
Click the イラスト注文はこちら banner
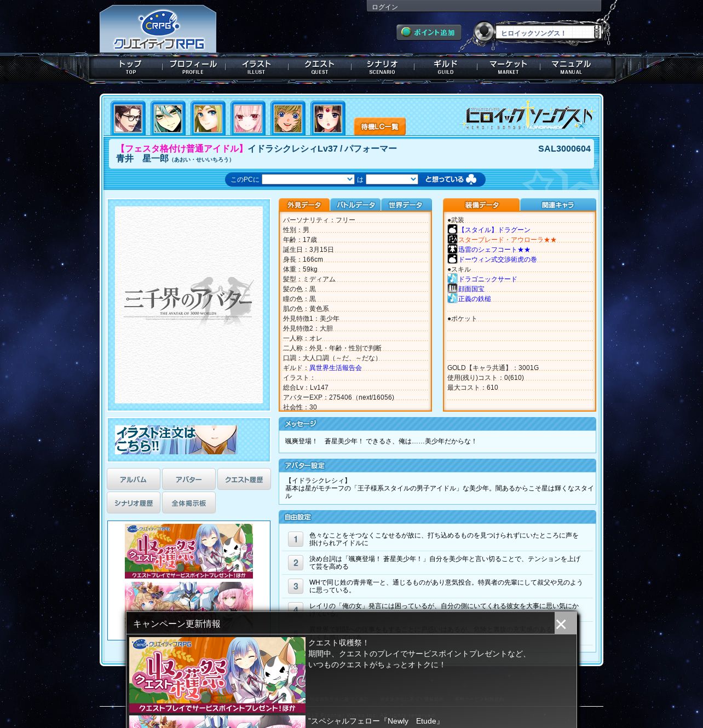[176, 440]
